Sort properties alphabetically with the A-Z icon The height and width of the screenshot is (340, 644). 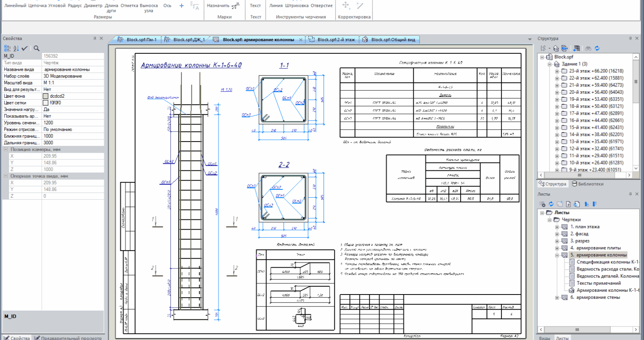[x=16, y=48]
